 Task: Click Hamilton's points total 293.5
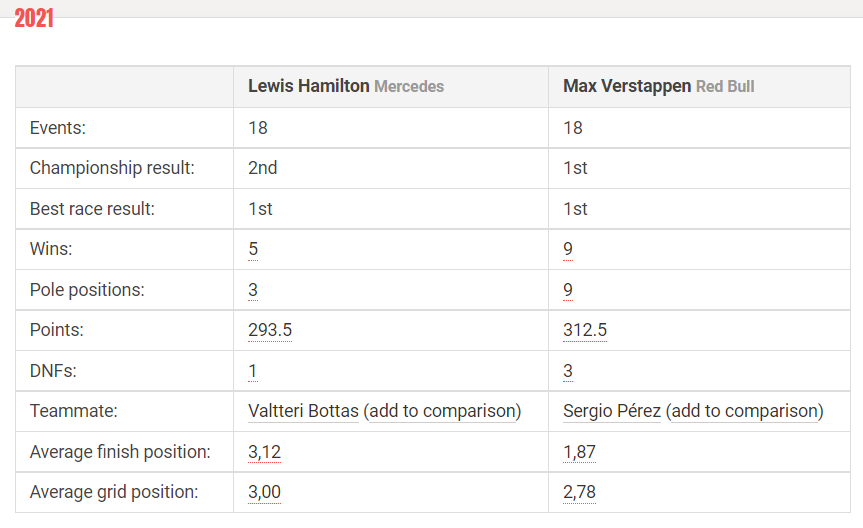(270, 330)
